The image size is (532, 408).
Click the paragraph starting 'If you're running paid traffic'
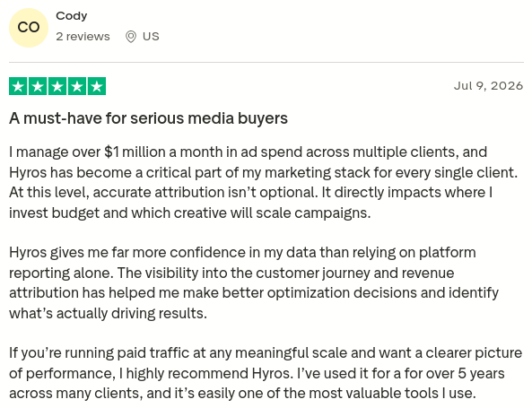click(x=266, y=373)
